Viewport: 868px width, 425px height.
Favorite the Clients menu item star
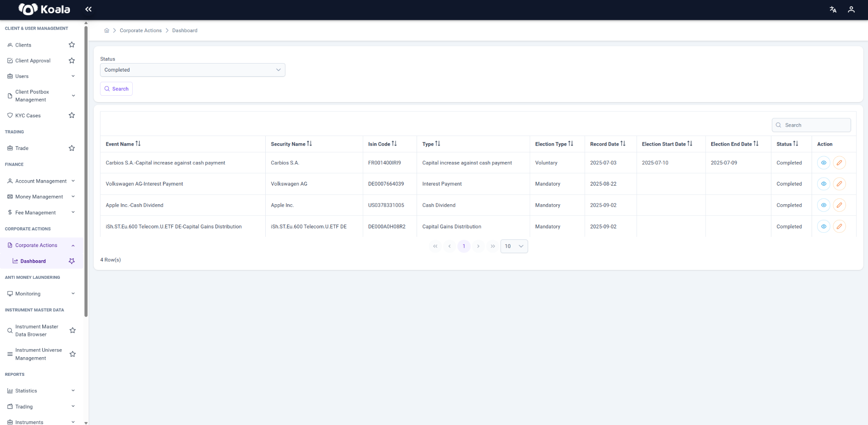point(72,44)
